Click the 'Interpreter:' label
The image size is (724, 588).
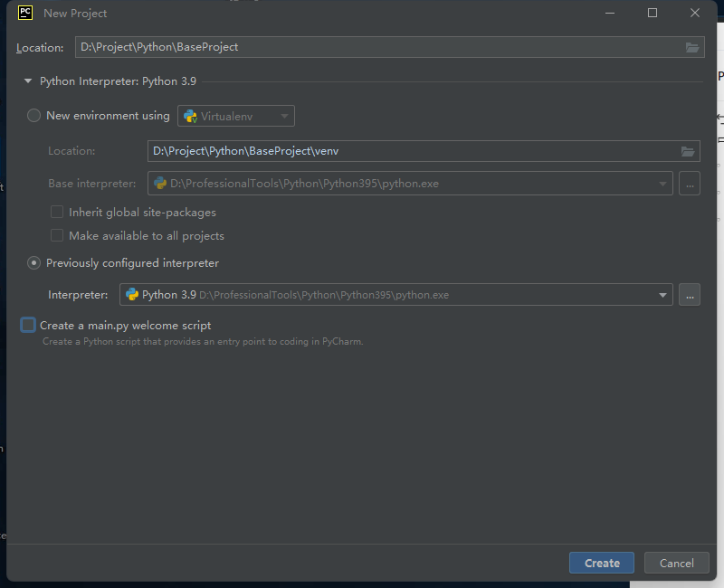pyautogui.click(x=78, y=295)
